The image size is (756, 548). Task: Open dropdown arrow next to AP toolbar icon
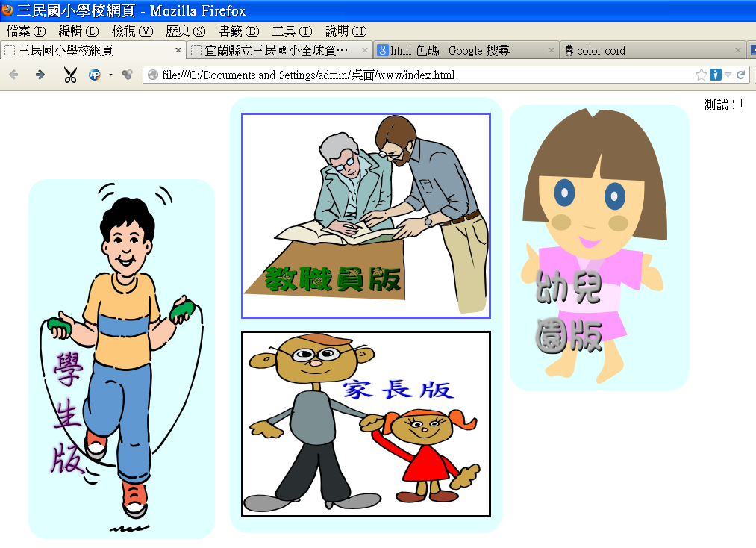tap(110, 75)
